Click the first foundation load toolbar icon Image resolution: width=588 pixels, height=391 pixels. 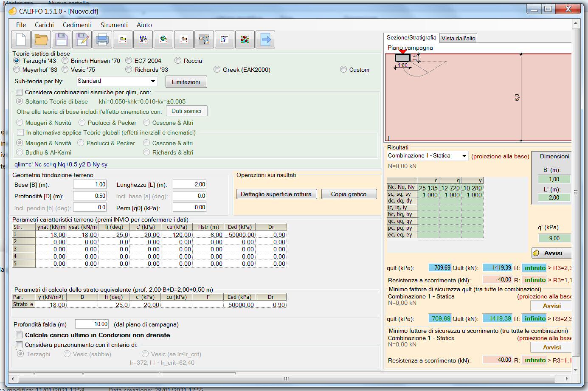123,39
